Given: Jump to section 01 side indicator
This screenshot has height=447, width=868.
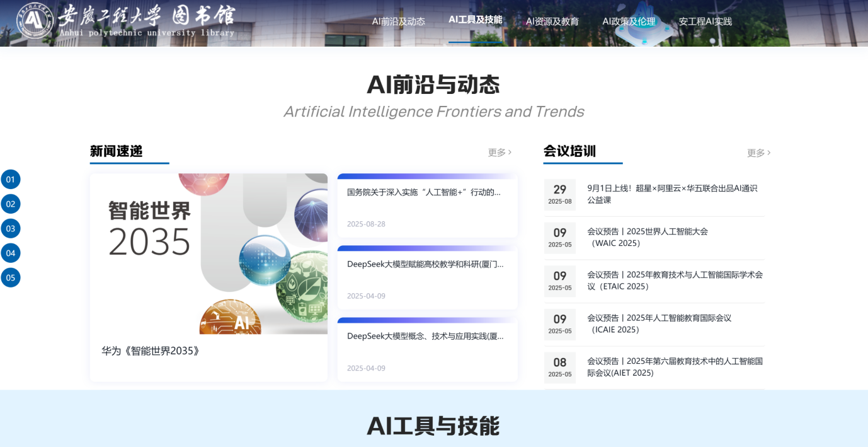Looking at the screenshot, I should [x=11, y=180].
